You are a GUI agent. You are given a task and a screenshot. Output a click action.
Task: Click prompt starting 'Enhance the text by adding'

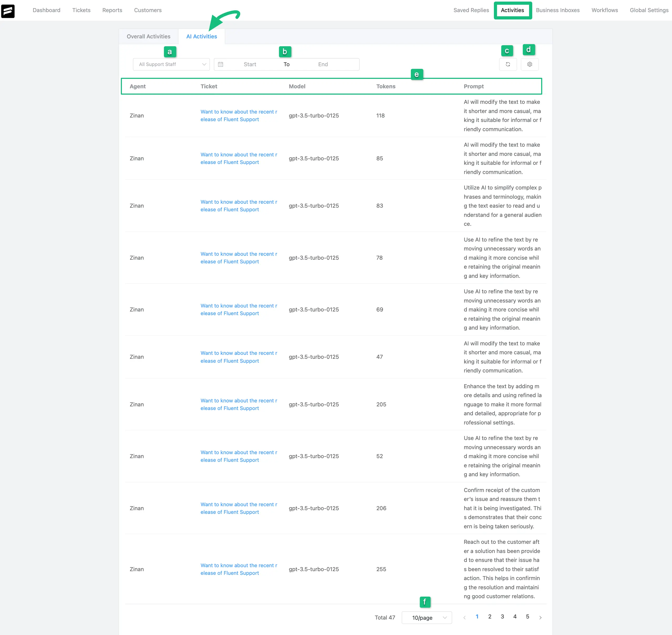coord(503,404)
